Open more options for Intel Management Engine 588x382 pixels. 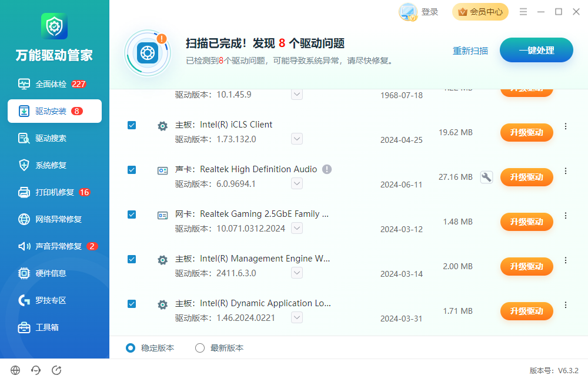point(566,260)
